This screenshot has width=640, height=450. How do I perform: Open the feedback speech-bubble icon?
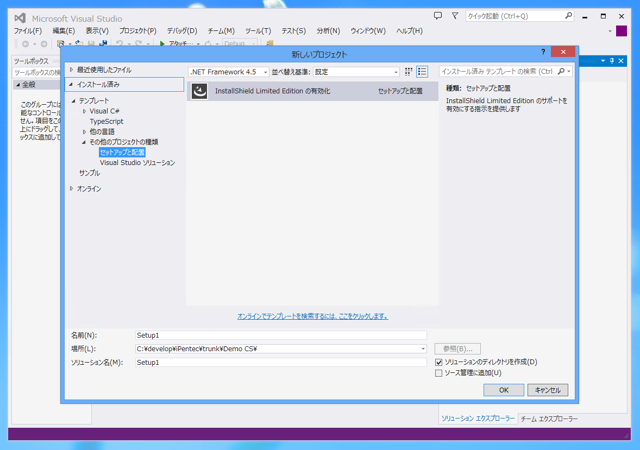pyautogui.click(x=438, y=16)
